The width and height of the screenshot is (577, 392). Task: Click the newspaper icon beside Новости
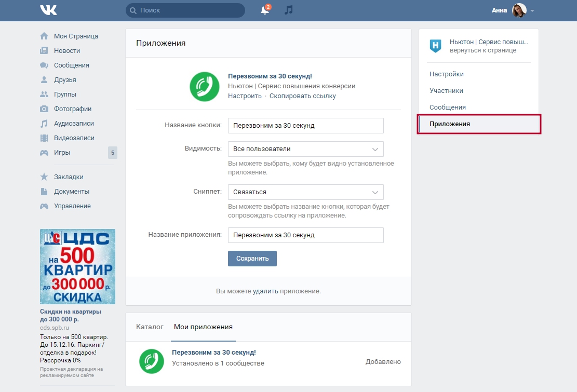click(x=44, y=50)
